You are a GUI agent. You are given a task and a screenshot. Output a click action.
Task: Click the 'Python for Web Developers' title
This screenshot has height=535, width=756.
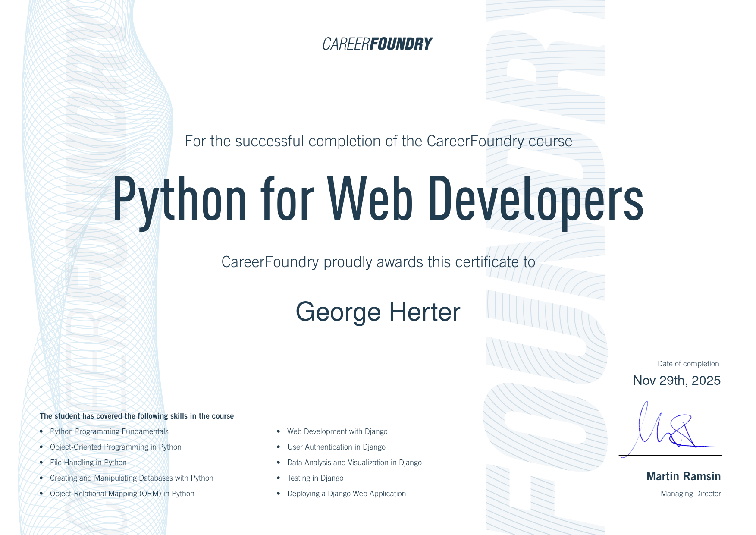378,199
